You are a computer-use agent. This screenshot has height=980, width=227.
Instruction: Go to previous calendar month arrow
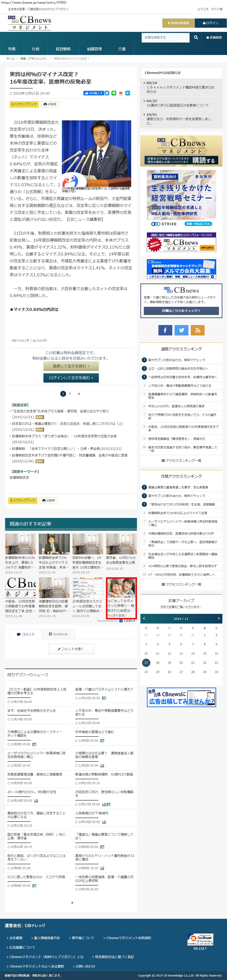point(144,618)
